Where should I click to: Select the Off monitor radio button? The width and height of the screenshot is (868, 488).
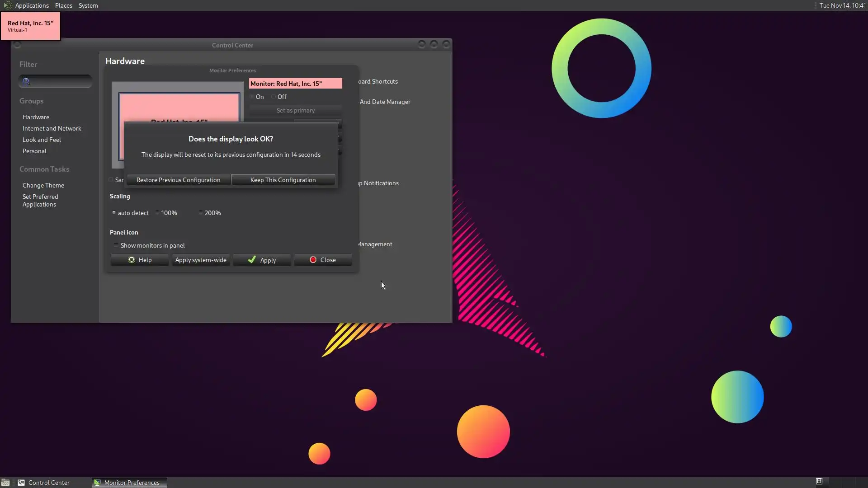(274, 97)
